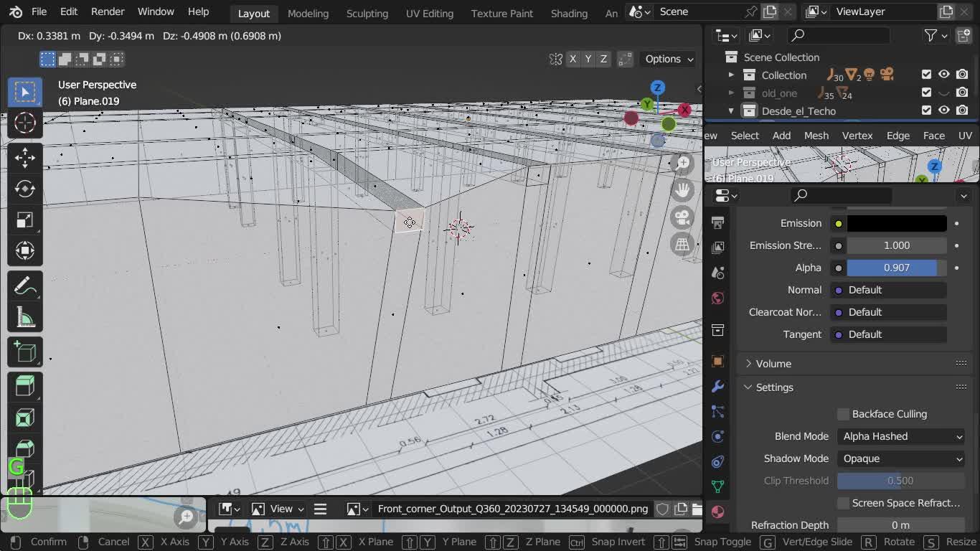
Task: Select the Rotate tool in toolbar
Action: 25,189
